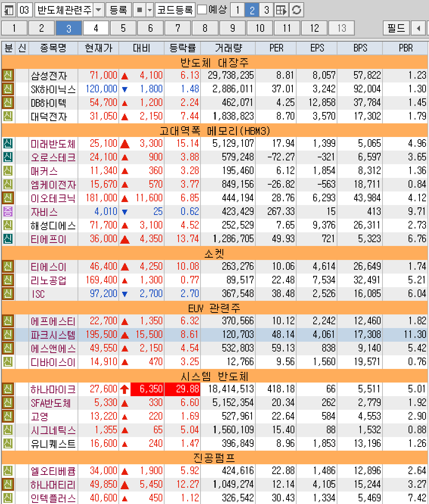Switch to page tab 10
This screenshot has height=504, width=429.
(x=260, y=28)
